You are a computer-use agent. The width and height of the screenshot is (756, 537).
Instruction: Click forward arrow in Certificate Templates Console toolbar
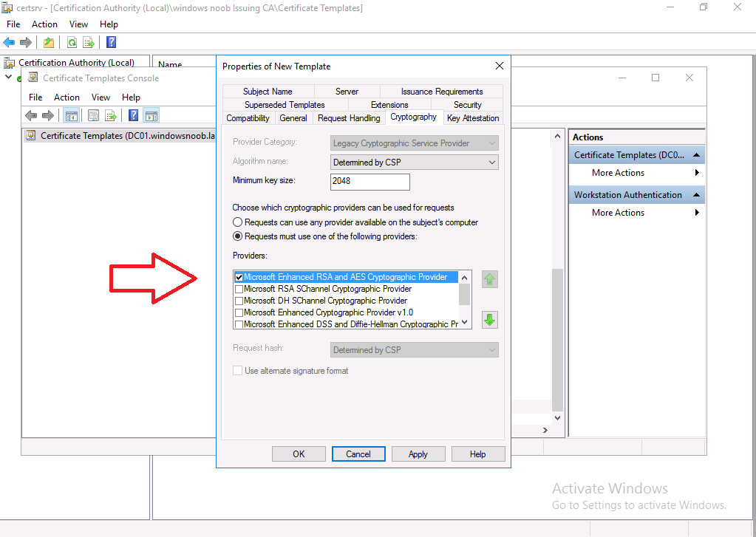48,116
